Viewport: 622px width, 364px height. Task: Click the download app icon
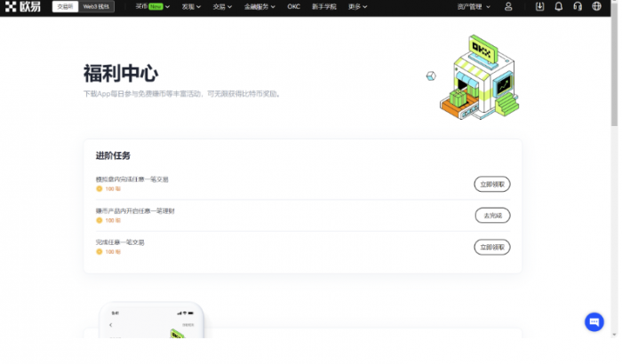coord(541,6)
